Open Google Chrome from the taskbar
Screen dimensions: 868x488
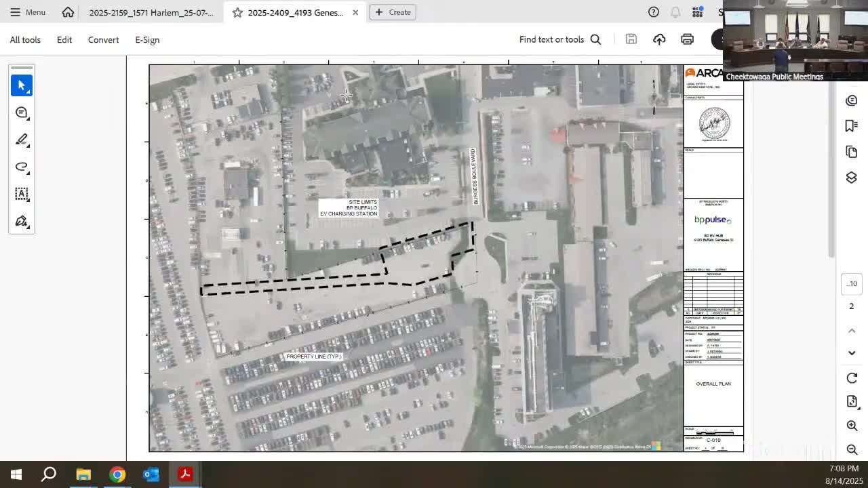point(117,474)
